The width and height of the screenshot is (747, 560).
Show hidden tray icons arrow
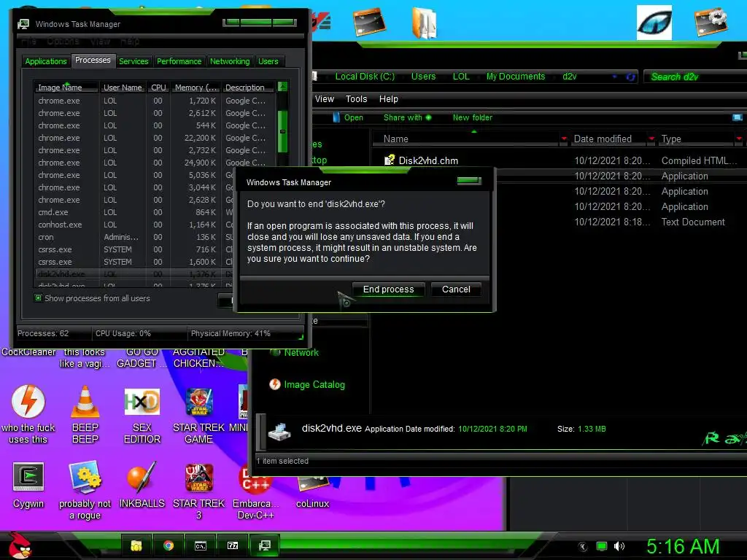pos(583,546)
